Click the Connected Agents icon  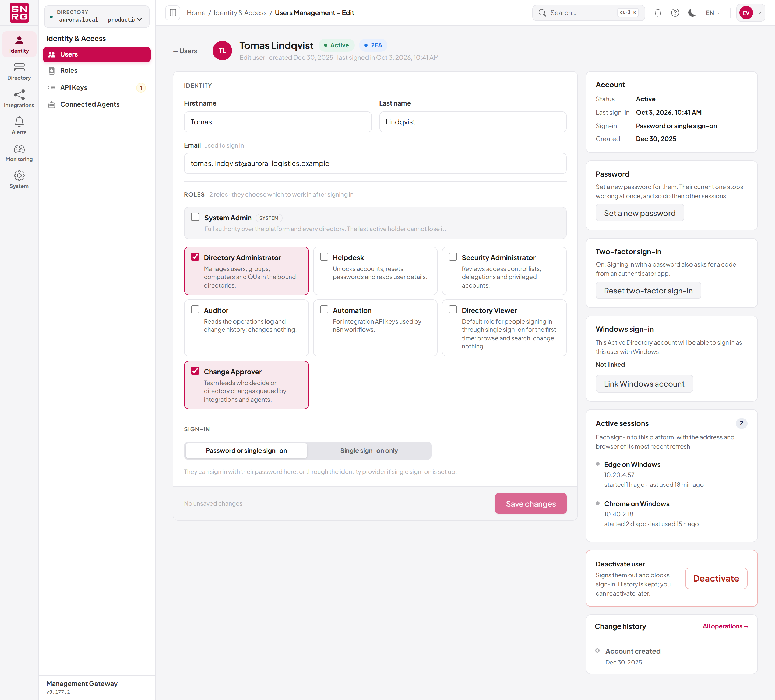click(x=51, y=105)
